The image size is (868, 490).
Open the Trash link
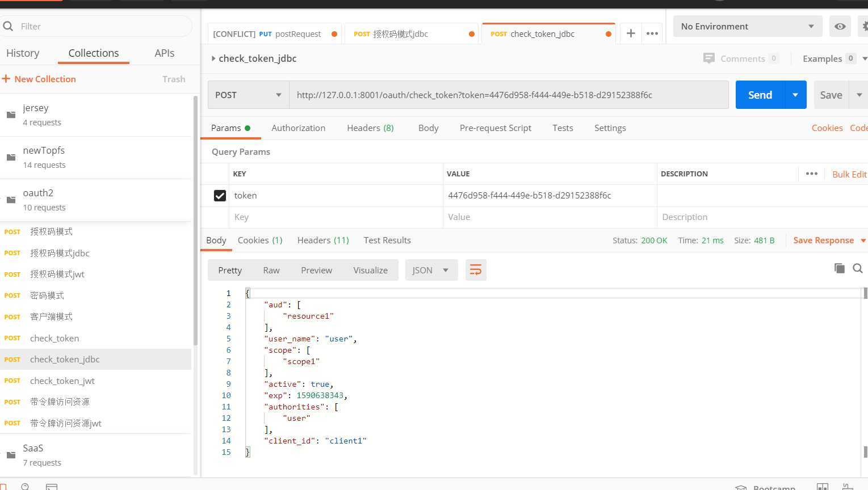[174, 79]
